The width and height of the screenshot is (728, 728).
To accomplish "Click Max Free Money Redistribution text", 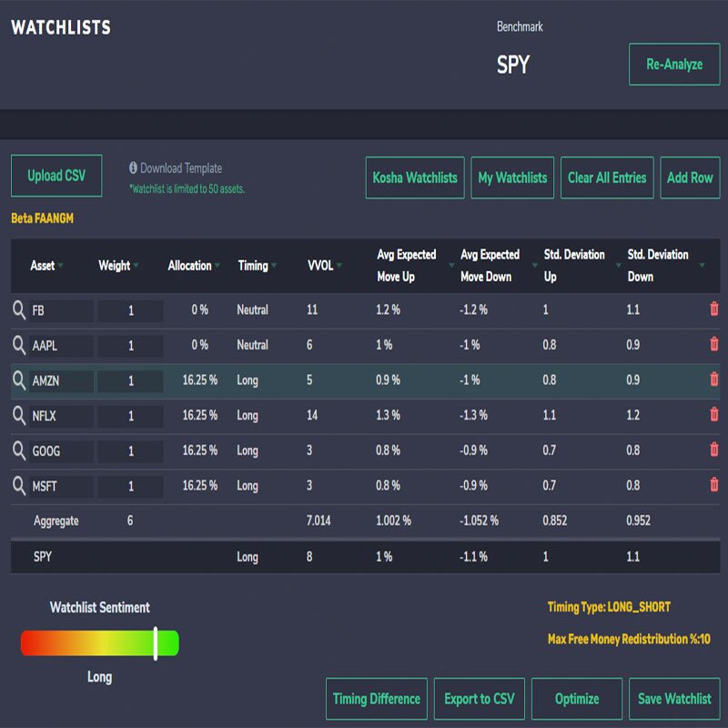I will pos(629,640).
